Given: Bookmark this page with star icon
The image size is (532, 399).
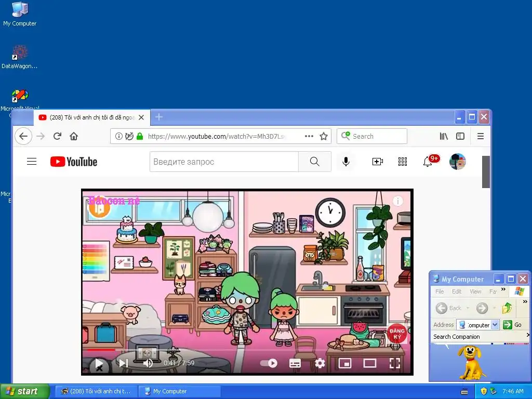Looking at the screenshot, I should [324, 137].
